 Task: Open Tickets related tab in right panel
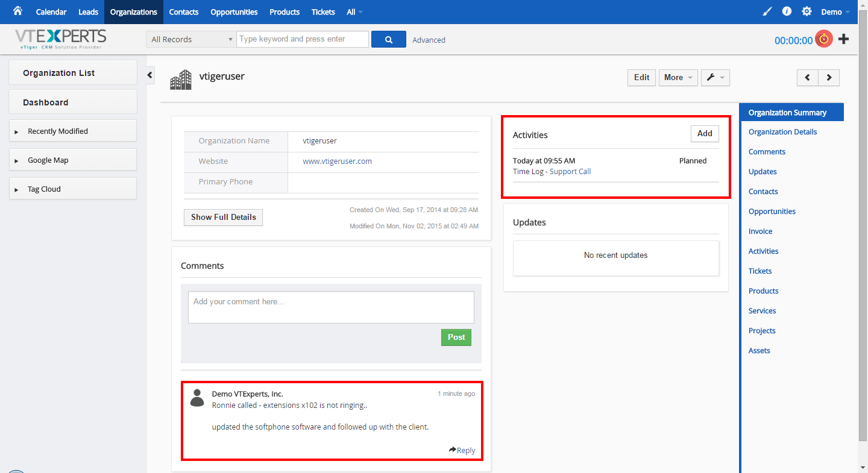point(760,271)
